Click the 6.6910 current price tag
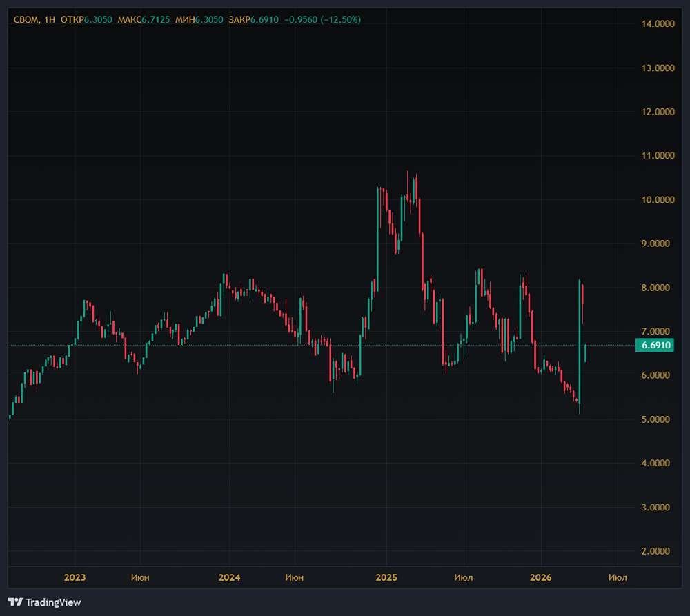Viewport: 690px width, 616px height. pyautogui.click(x=655, y=345)
